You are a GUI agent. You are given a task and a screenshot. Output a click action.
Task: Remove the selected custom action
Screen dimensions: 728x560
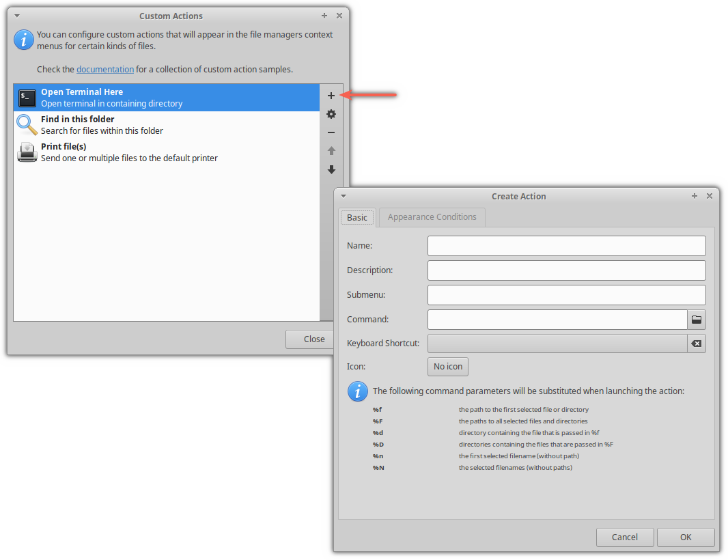(x=331, y=132)
